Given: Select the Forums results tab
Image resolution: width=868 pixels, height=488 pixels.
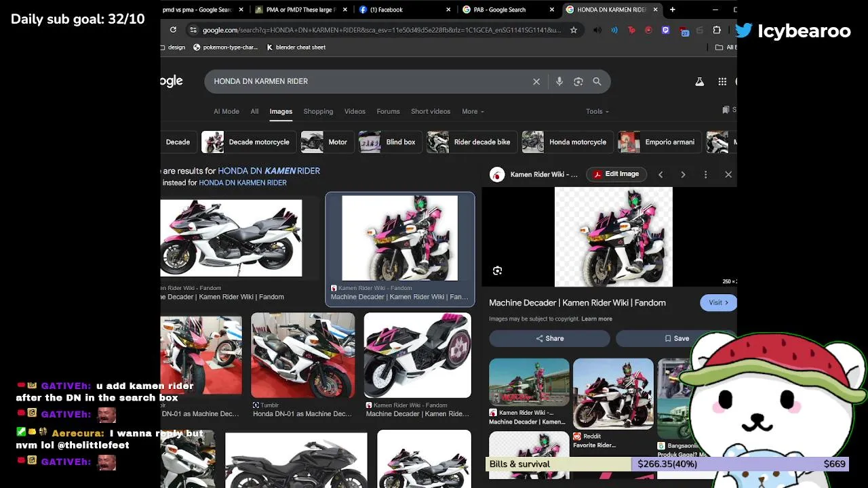Looking at the screenshot, I should (388, 111).
